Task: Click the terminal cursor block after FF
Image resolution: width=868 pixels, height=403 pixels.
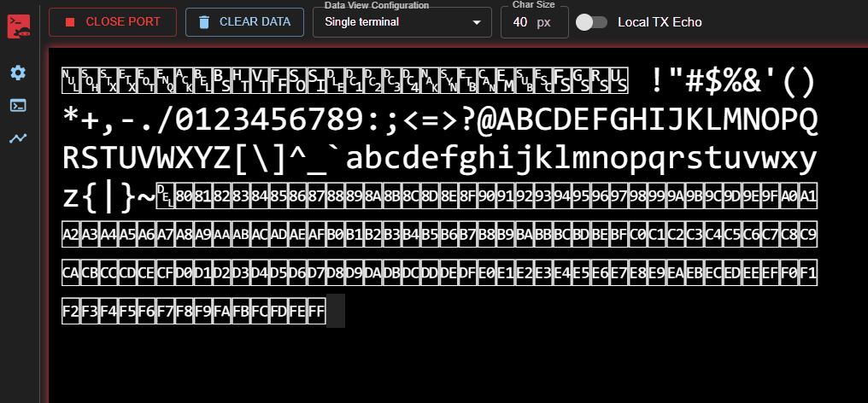Action: (336, 311)
